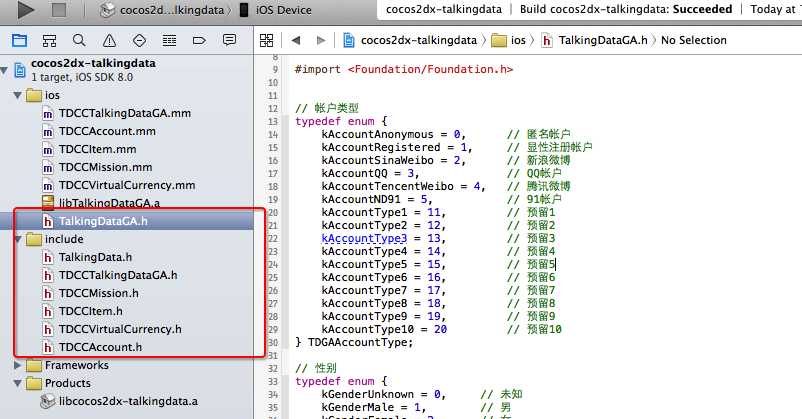Click line number 33 in the gutter
The width and height of the screenshot is (802, 419).
point(273,381)
